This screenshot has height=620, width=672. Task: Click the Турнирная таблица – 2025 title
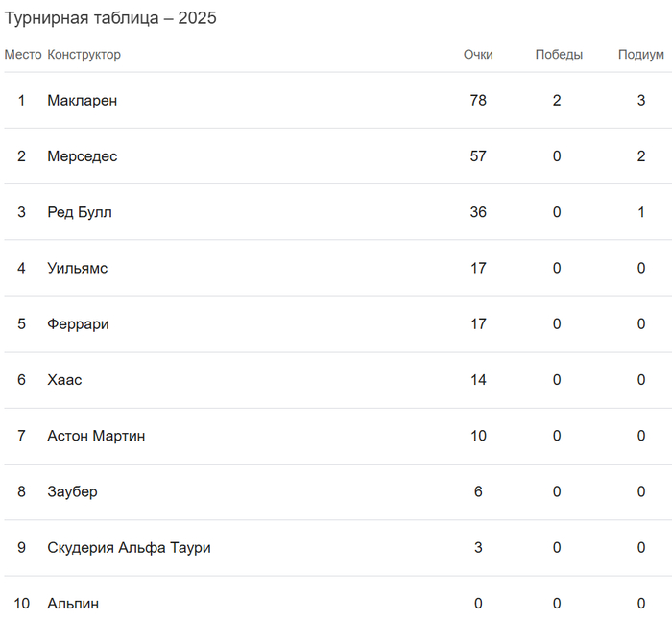click(x=111, y=19)
